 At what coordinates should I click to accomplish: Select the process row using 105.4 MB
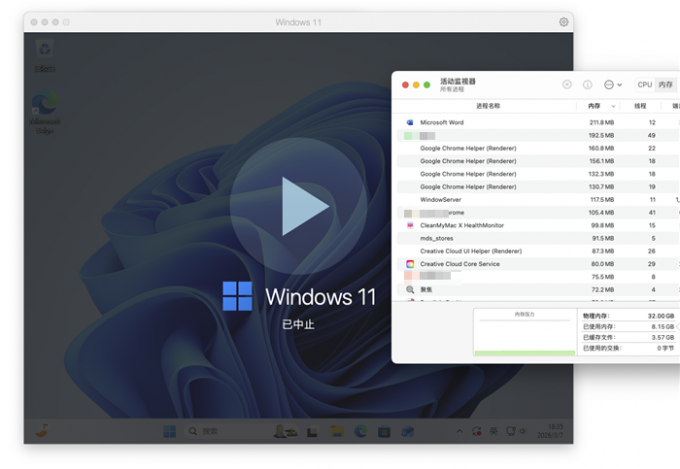(538, 213)
